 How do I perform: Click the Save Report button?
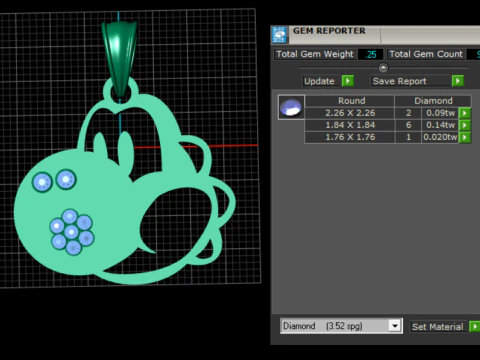pos(411,81)
